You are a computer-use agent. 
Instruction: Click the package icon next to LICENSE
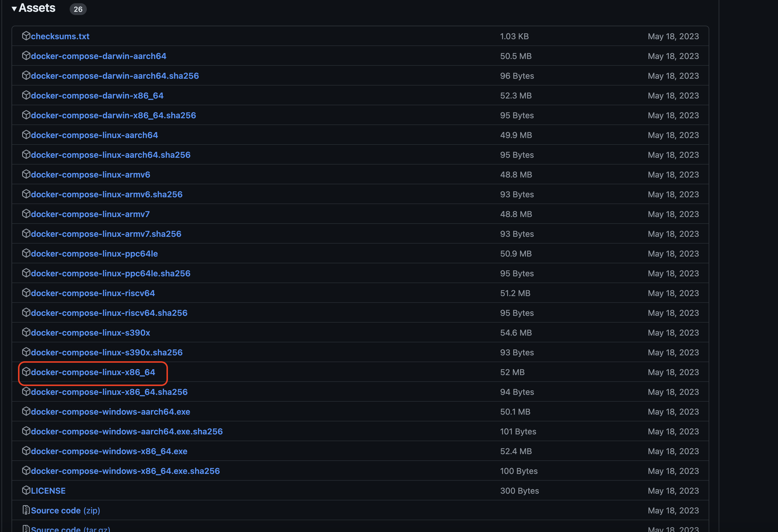coord(26,490)
